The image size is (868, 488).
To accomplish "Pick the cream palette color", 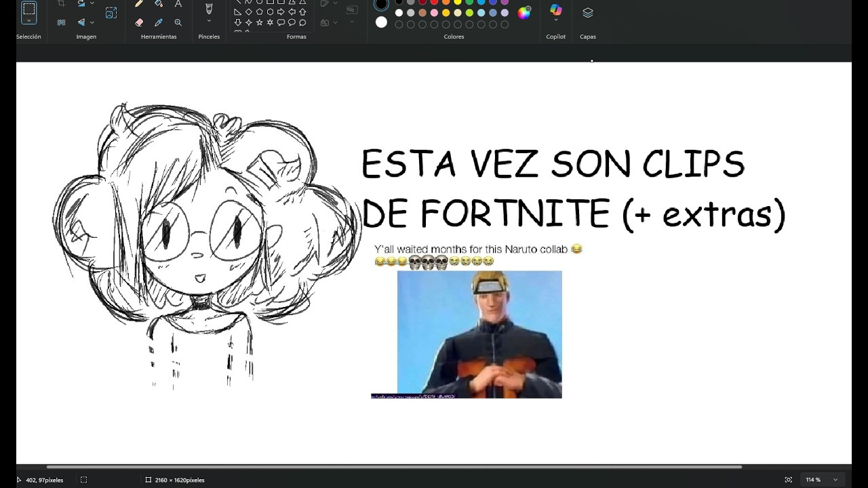I will click(458, 13).
